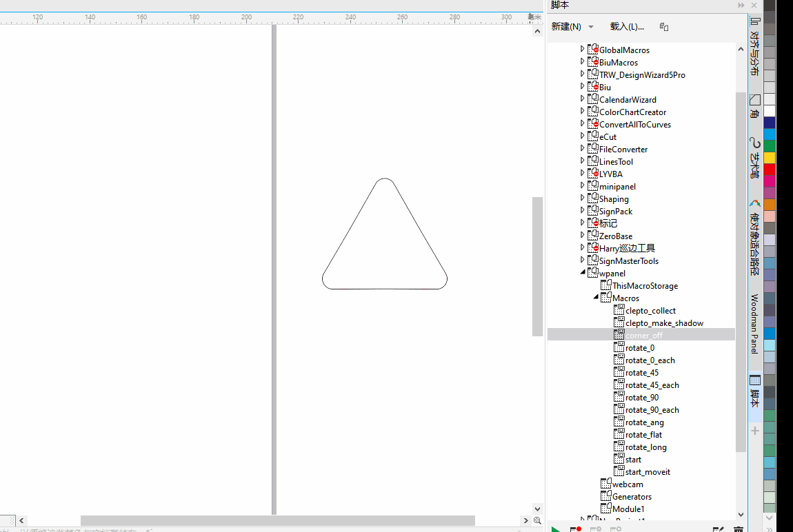
Task: Click the macro view icon beside 载入(L)
Action: click(664, 27)
